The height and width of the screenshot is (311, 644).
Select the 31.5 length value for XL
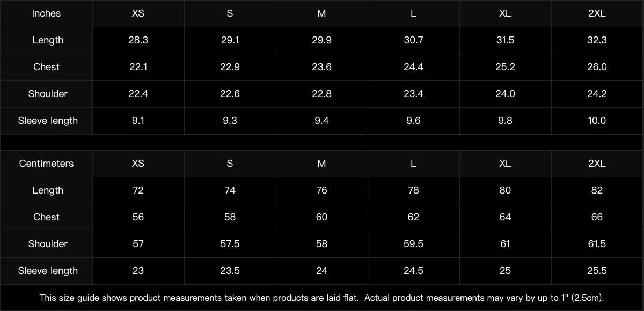point(505,40)
